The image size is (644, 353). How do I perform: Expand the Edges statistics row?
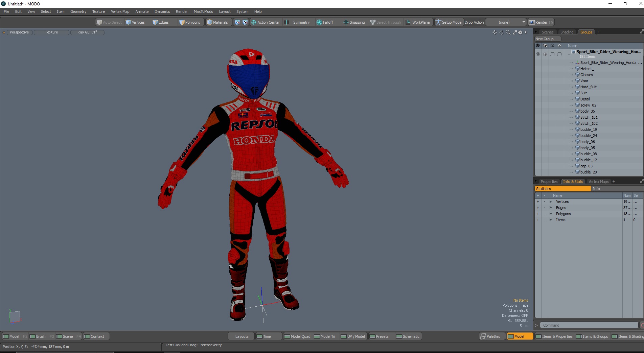pos(551,208)
